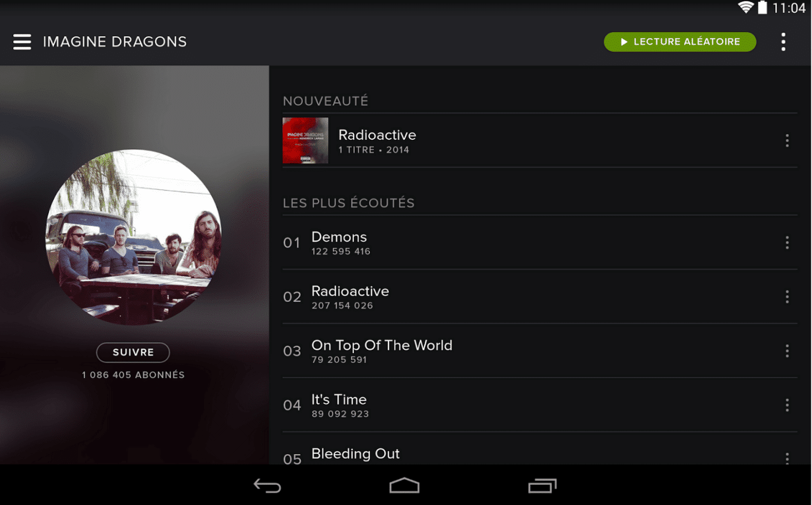Open the hamburger navigation menu
The image size is (812, 505).
[22, 42]
